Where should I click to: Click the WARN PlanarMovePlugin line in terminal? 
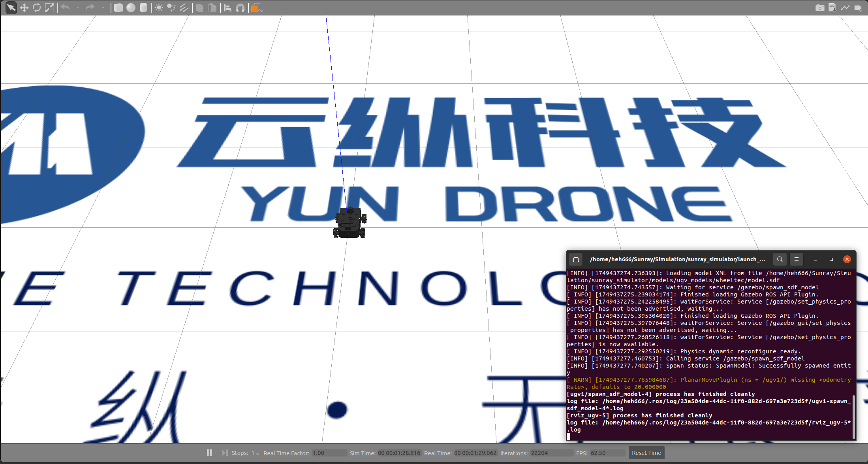click(709, 383)
